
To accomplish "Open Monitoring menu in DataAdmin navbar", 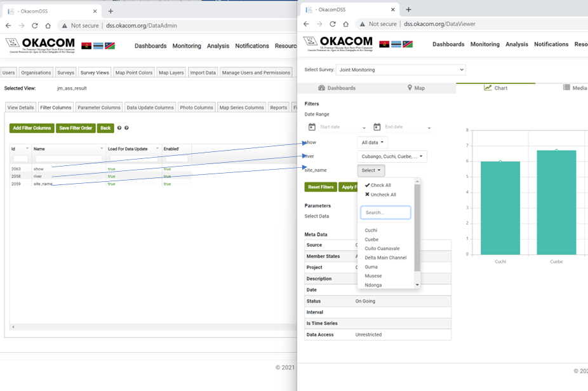I will [x=187, y=46].
